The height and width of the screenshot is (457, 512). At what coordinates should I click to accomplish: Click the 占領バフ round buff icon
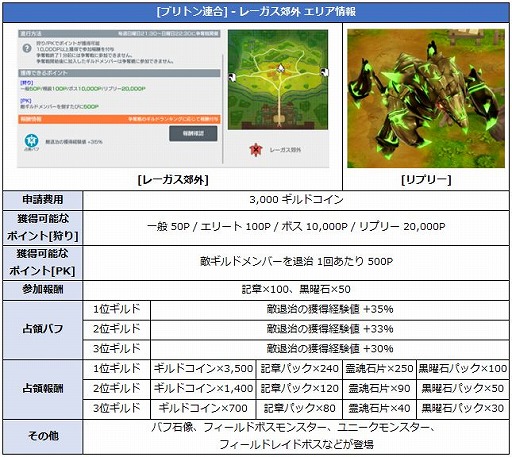[x=31, y=140]
